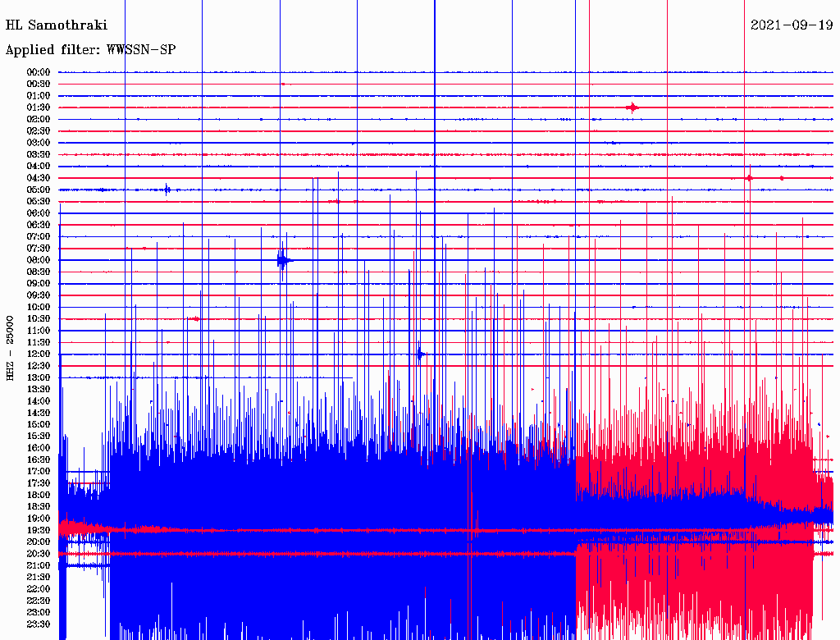Click the 00:00 time label
Screen dimensions: 840x640
[x=39, y=72]
